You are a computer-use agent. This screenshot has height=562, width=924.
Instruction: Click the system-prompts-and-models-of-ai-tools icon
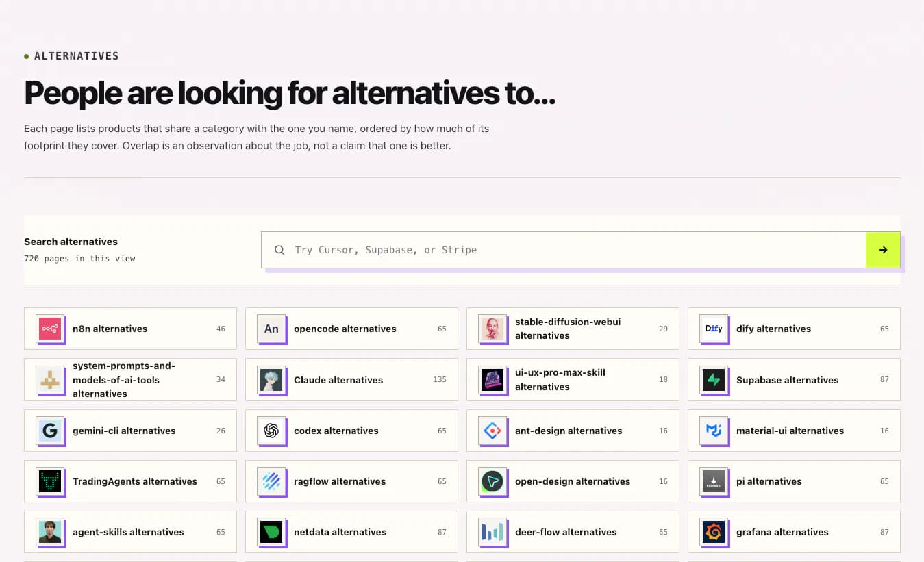point(50,380)
